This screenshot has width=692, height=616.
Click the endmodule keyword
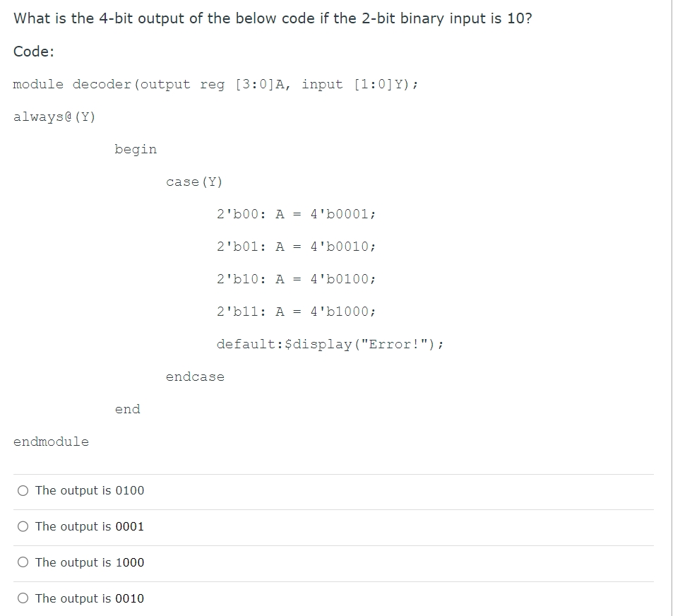click(50, 442)
